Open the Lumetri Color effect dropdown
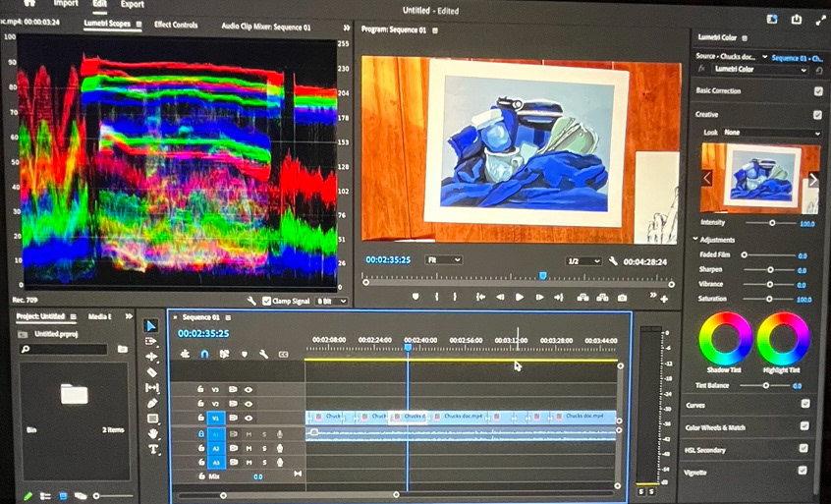Screen dimensions: 831x504 point(759,70)
